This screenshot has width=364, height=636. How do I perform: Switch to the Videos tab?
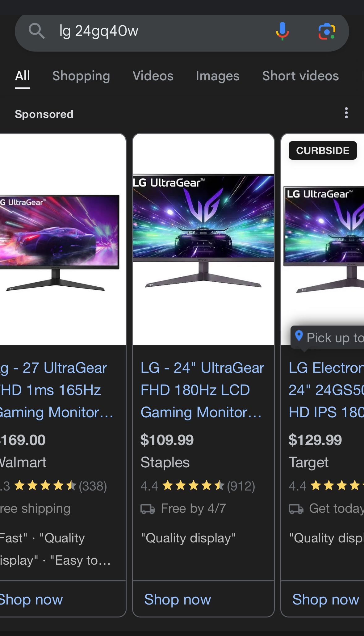tap(153, 76)
